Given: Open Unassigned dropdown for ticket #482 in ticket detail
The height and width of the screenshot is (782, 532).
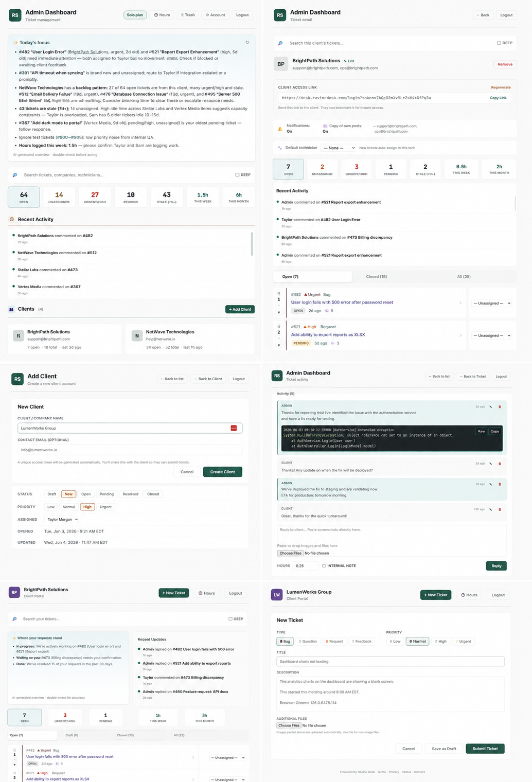Looking at the screenshot, I should (x=492, y=304).
